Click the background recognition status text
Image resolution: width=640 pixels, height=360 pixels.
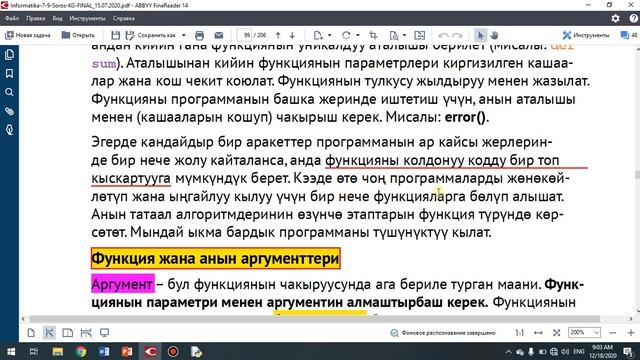pos(448,333)
